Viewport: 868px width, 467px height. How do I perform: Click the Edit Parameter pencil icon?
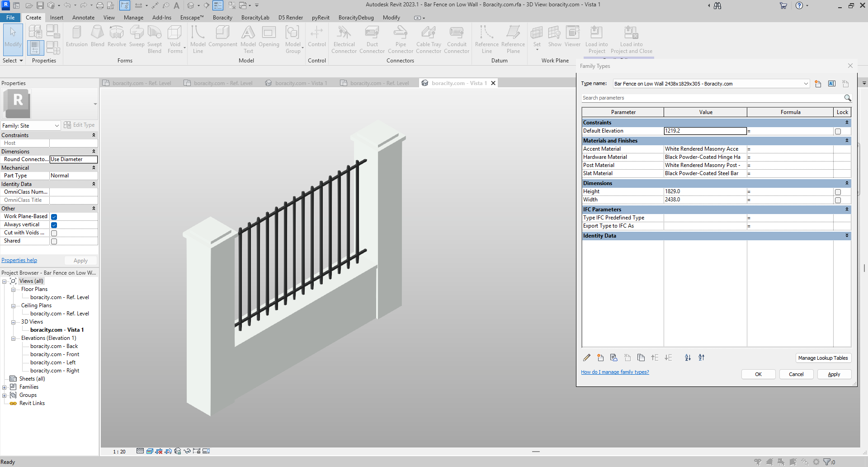click(586, 357)
